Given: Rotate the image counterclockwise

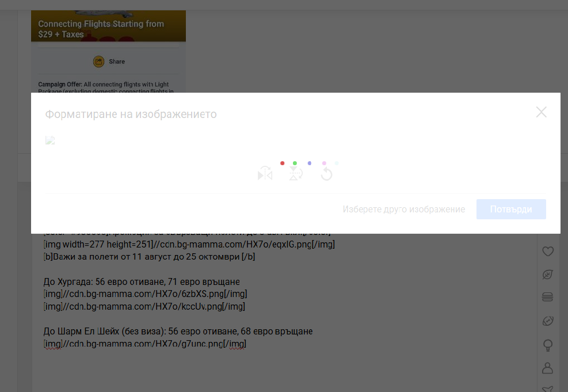Looking at the screenshot, I should [x=326, y=173].
